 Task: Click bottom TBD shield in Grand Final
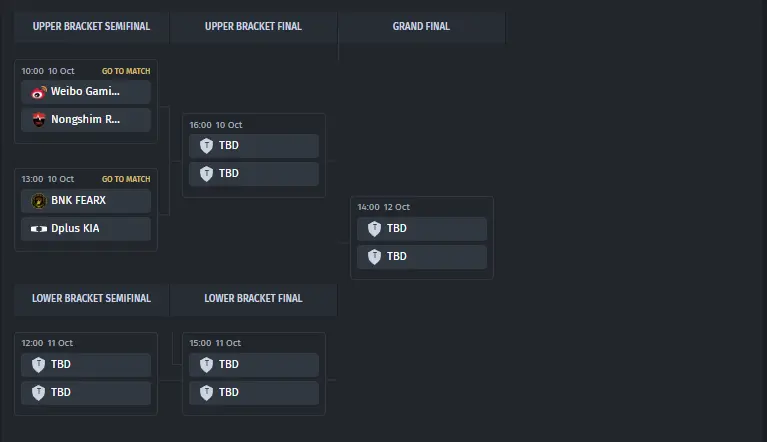pos(375,257)
